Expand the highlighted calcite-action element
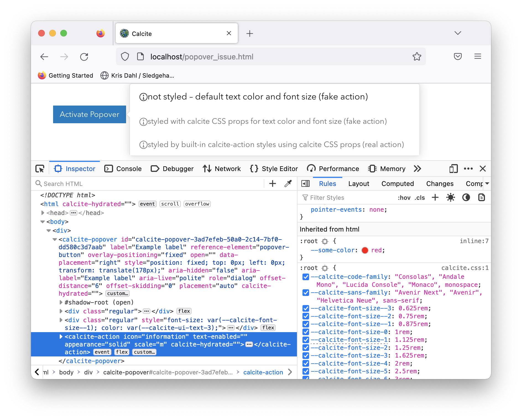Screen dimensions: 522x420 point(61,337)
